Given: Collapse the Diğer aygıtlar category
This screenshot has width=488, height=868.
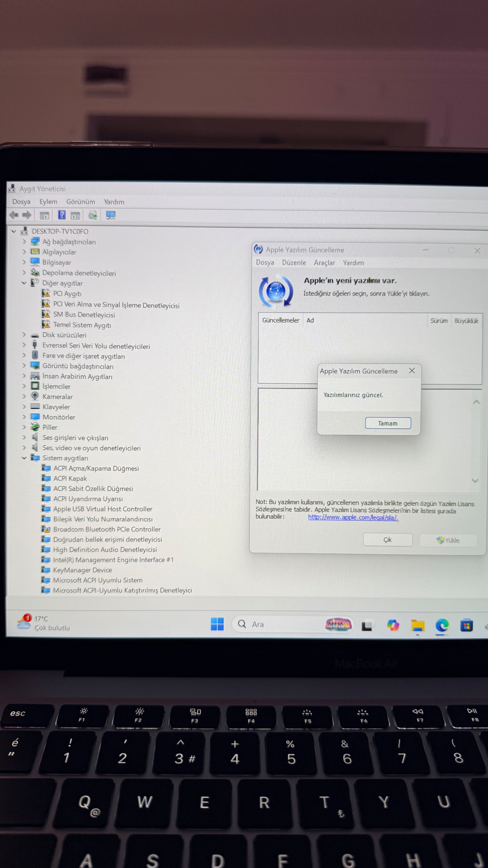Looking at the screenshot, I should coord(25,283).
